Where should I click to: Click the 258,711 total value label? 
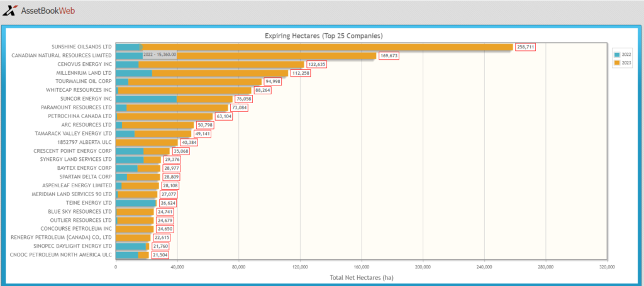[525, 47]
